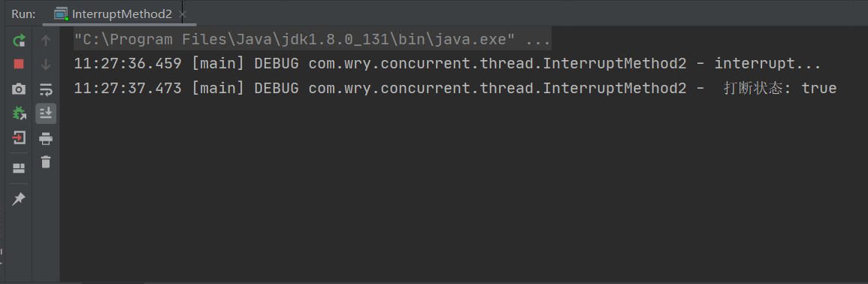Restore layout using the layout icon
This screenshot has width=868, height=284.
(x=19, y=168)
